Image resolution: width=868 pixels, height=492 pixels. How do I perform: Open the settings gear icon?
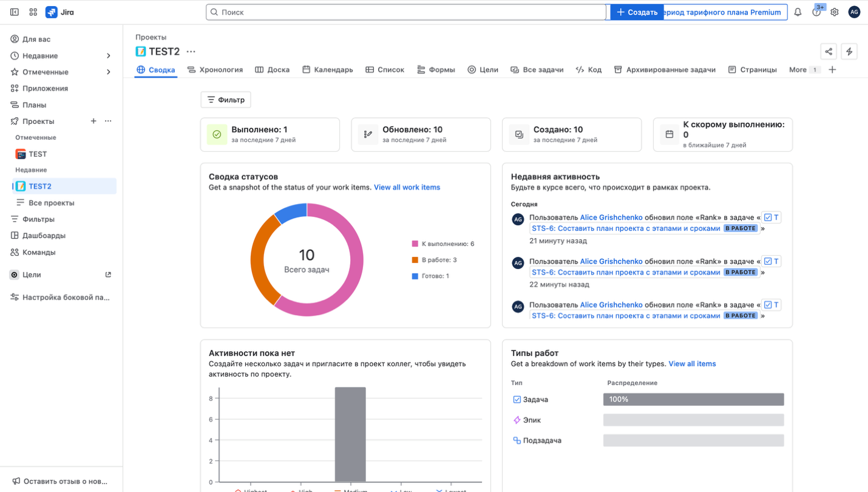point(835,12)
